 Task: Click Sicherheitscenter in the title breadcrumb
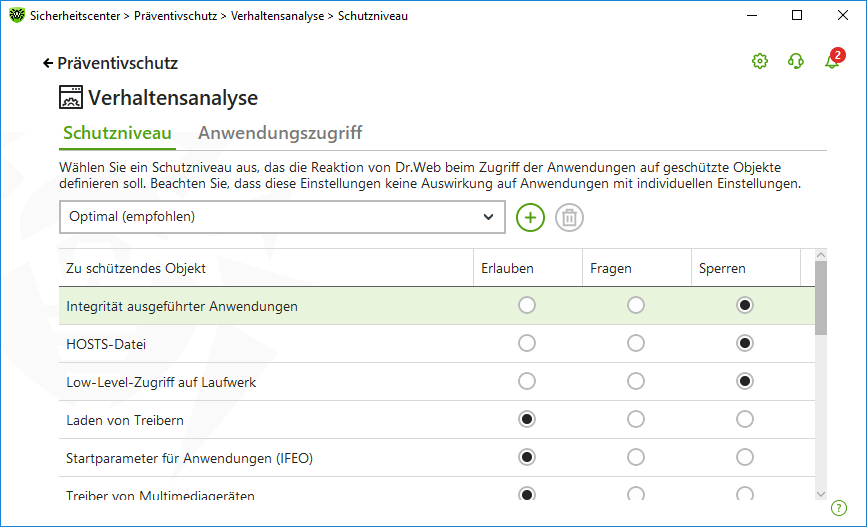(75, 16)
